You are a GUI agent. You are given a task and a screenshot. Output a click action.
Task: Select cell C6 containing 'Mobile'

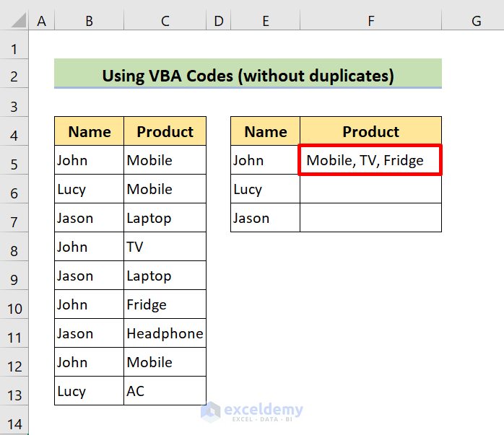coord(165,189)
